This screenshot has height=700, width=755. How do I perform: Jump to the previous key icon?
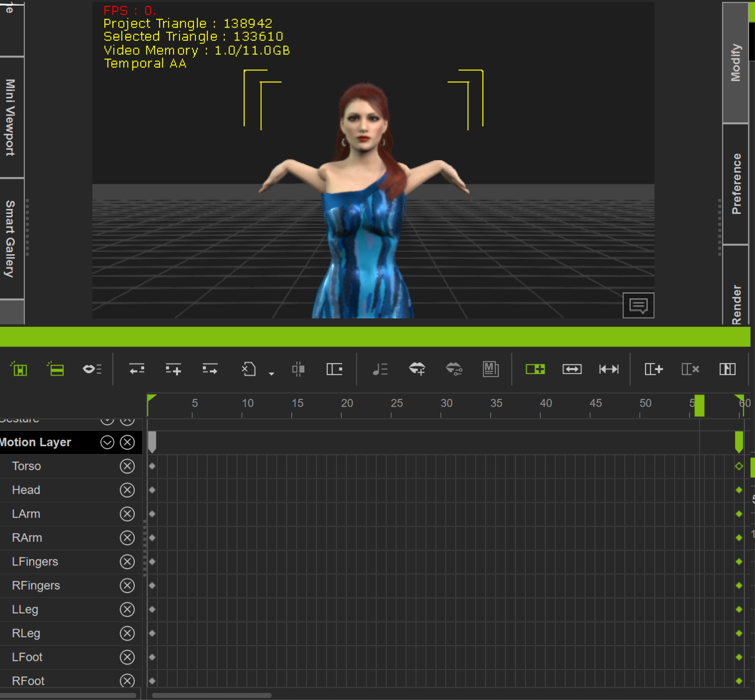click(x=137, y=369)
